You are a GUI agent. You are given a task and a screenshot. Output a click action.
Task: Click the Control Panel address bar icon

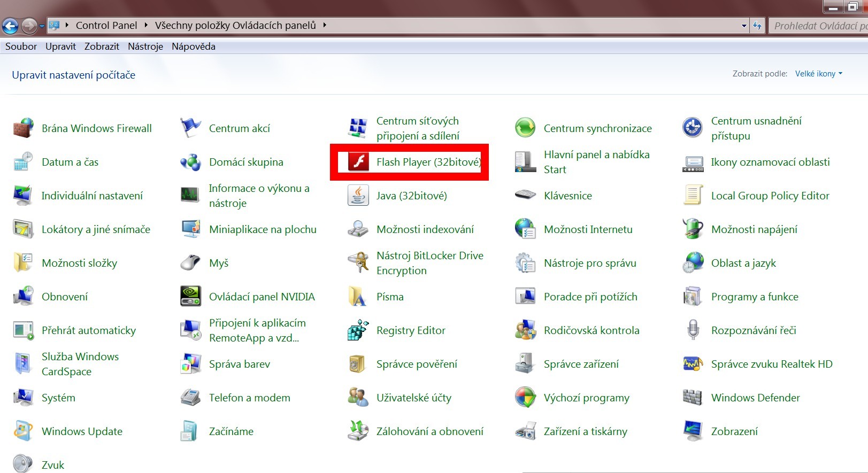[54, 25]
